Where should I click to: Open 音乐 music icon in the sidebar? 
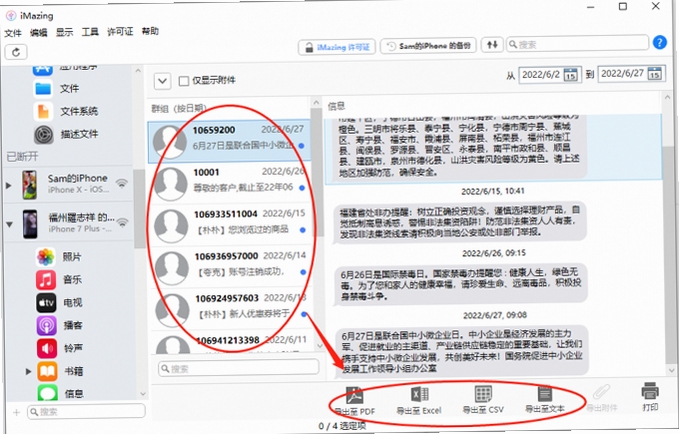point(46,279)
